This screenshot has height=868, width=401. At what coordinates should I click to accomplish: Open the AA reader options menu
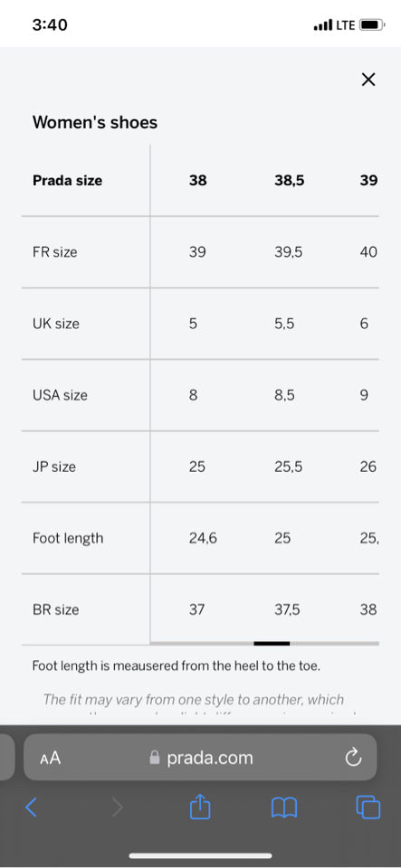50,758
